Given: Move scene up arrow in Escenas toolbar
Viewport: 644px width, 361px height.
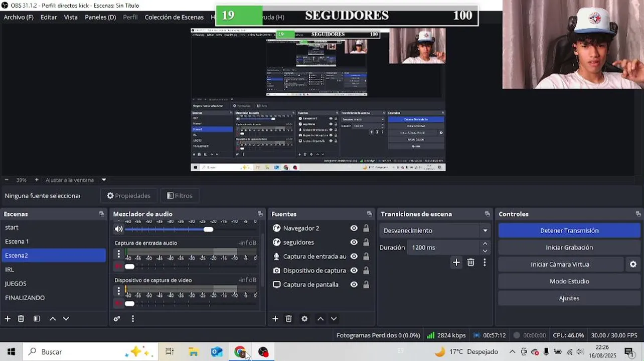Looking at the screenshot, I should pyautogui.click(x=53, y=318).
